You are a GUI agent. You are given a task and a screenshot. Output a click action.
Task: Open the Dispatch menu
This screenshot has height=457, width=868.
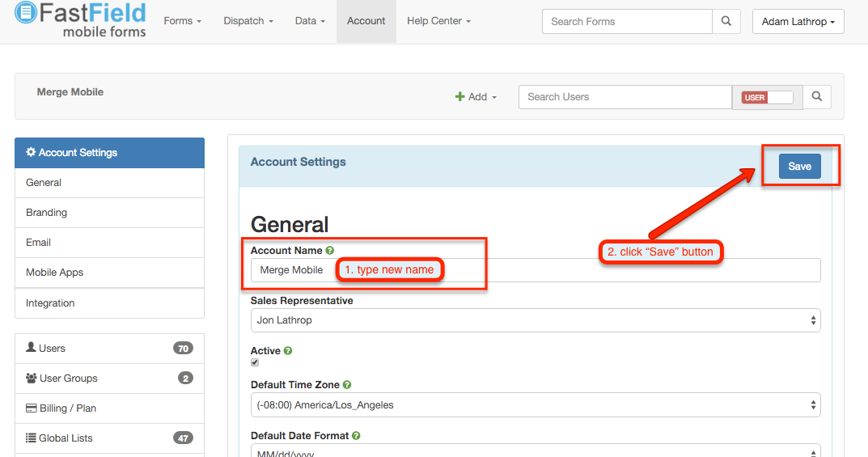tap(248, 21)
